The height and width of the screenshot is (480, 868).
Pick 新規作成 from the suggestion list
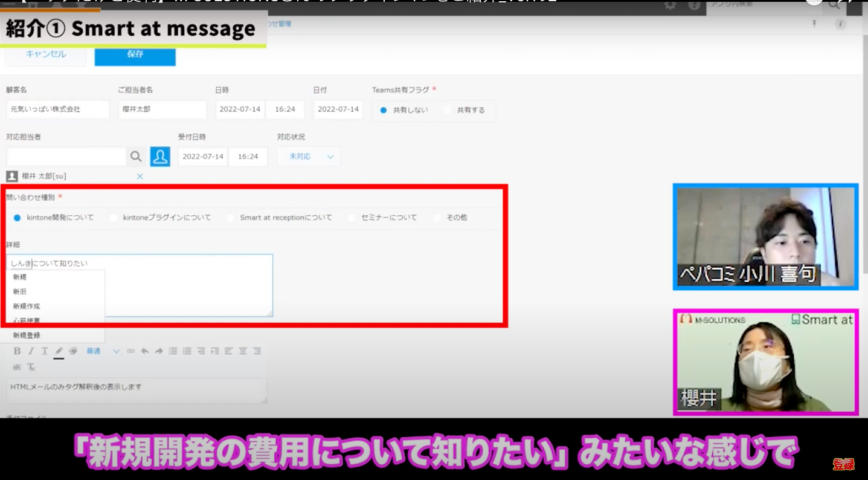coord(27,306)
